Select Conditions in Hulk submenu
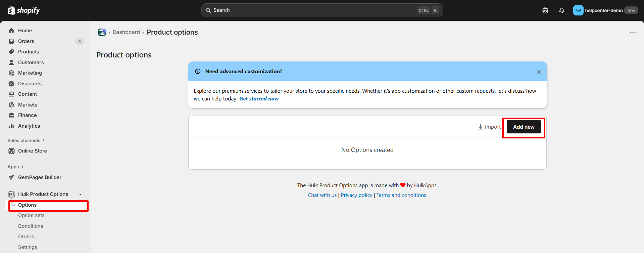644x253 pixels. (31, 226)
